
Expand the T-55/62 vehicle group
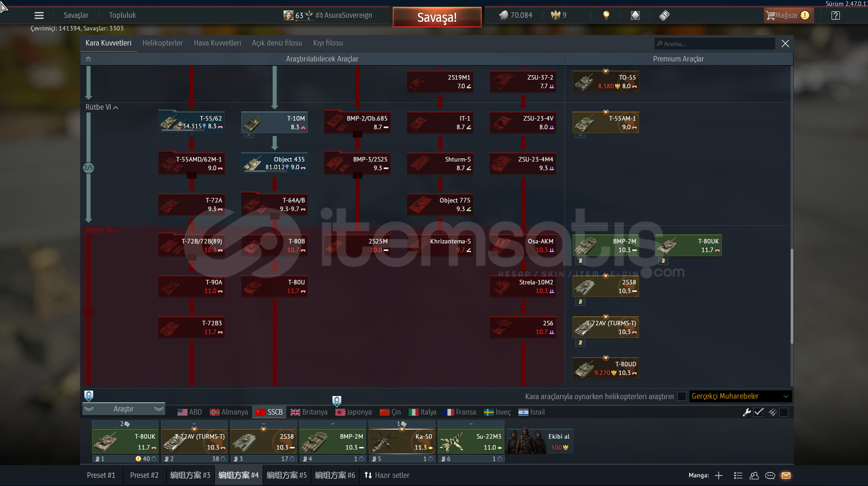coord(192,135)
